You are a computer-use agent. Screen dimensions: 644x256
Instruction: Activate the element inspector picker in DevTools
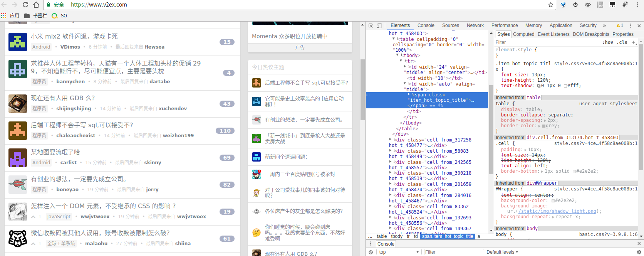tap(371, 25)
